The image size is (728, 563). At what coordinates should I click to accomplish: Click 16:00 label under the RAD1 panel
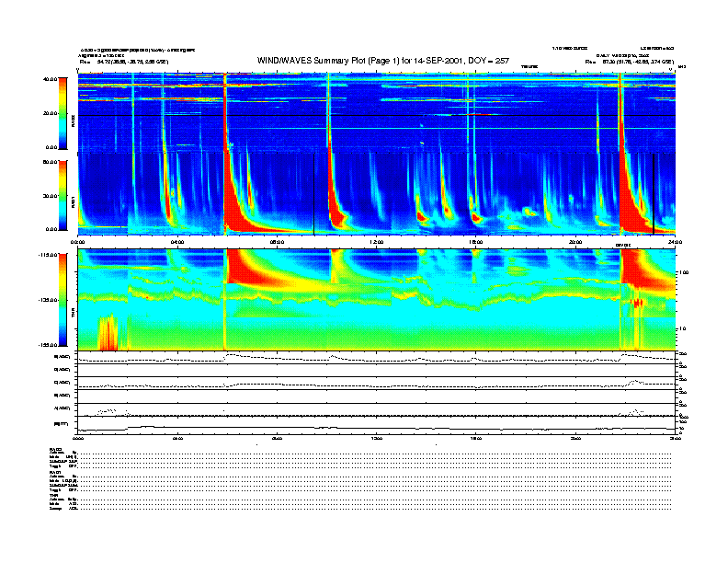coord(476,242)
